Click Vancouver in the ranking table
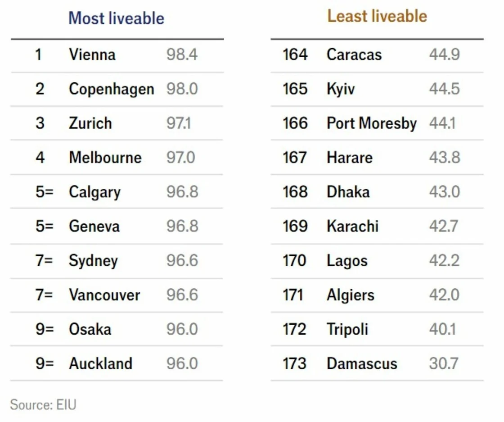This screenshot has width=504, height=422. pyautogui.click(x=104, y=295)
